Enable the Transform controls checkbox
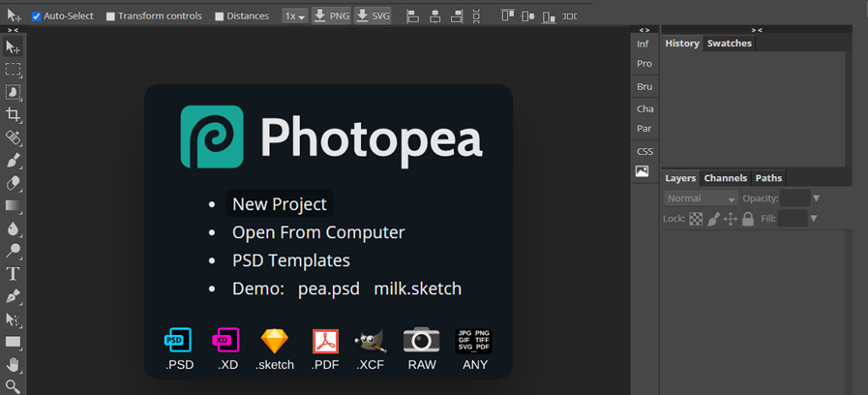868x395 pixels. 110,16
